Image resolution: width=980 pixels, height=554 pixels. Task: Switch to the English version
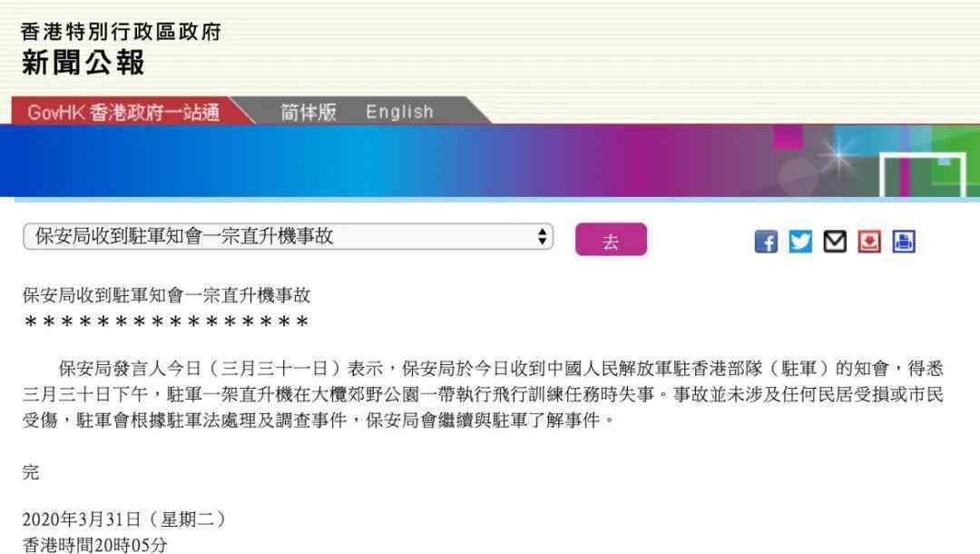point(399,112)
